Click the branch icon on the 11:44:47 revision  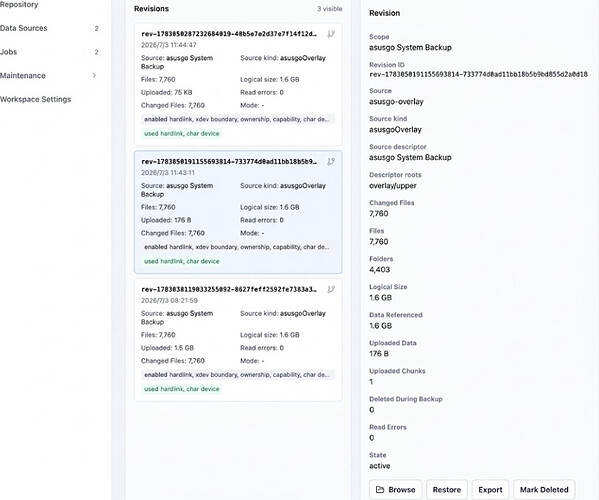pos(331,34)
